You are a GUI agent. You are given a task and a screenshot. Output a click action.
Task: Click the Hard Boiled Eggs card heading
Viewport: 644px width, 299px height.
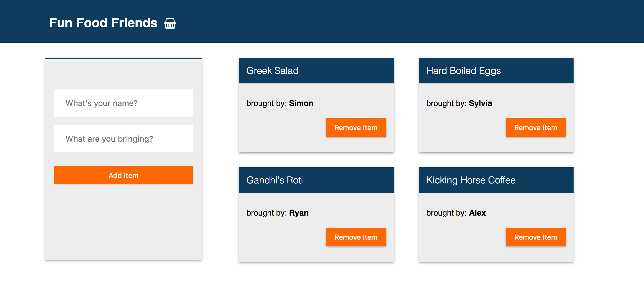point(463,71)
